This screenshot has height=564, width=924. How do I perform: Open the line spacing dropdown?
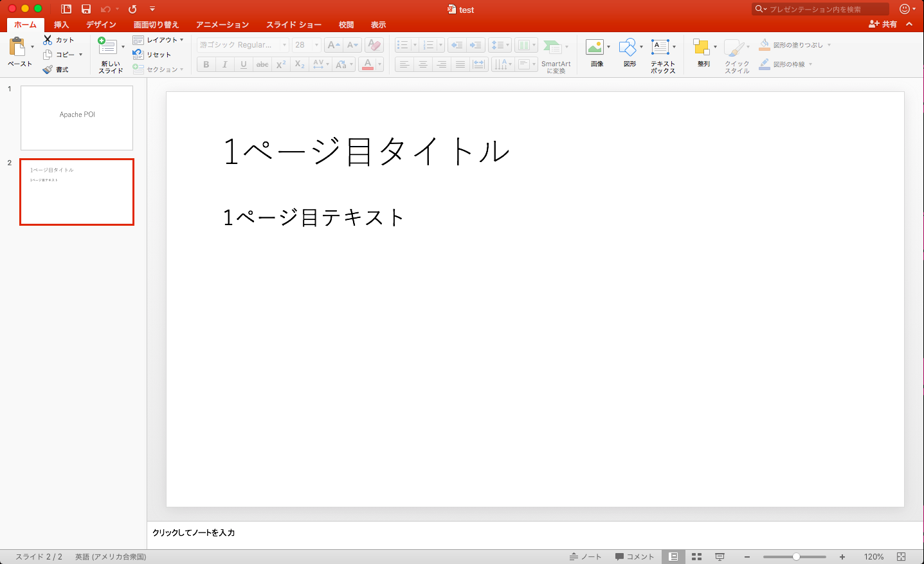point(500,45)
